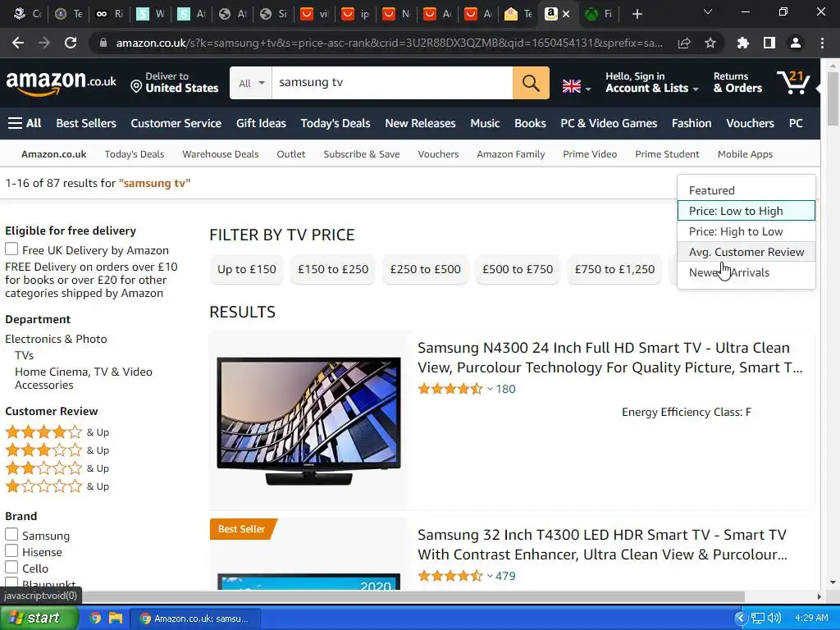Click the horizontal page scrollbar

tap(413, 597)
